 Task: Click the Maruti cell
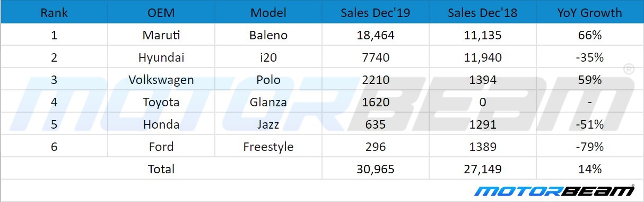pos(161,35)
